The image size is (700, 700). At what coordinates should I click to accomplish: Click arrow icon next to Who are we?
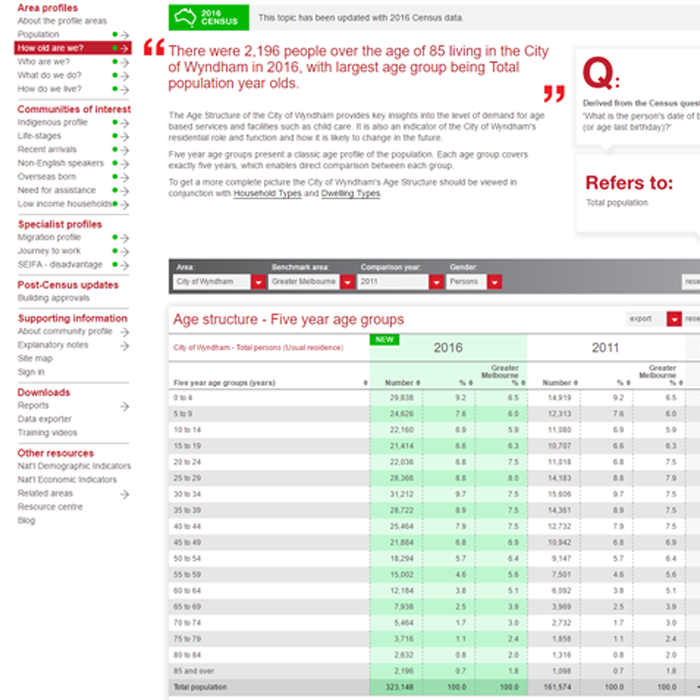(125, 62)
